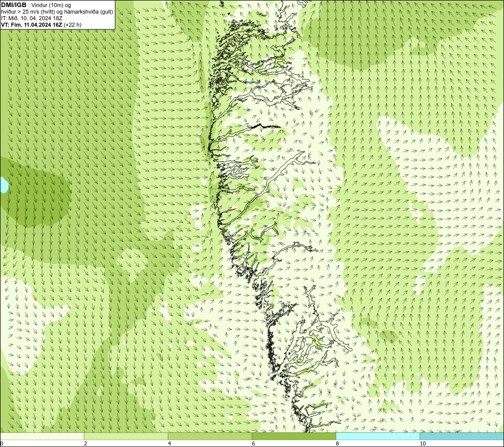Image resolution: width=504 pixels, height=447 pixels.
Task: Click the light cyan 8–10 scale segment
Action: click(x=377, y=436)
